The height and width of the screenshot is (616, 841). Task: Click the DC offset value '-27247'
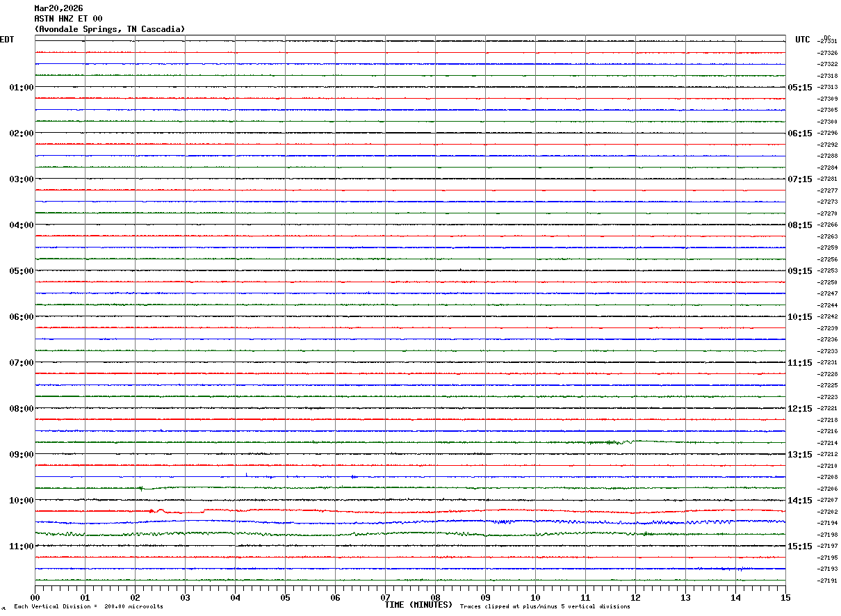point(827,294)
